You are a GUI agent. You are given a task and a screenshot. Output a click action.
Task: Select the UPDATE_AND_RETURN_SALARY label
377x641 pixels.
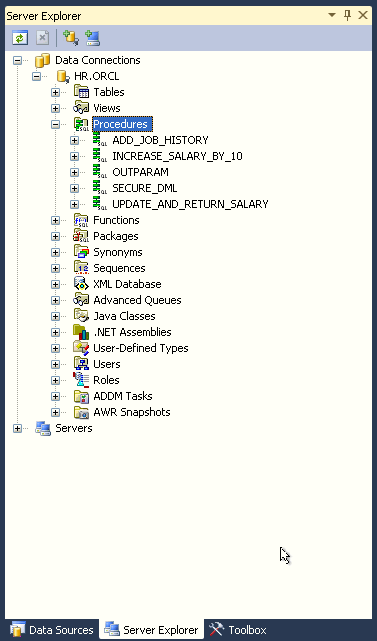(190, 204)
